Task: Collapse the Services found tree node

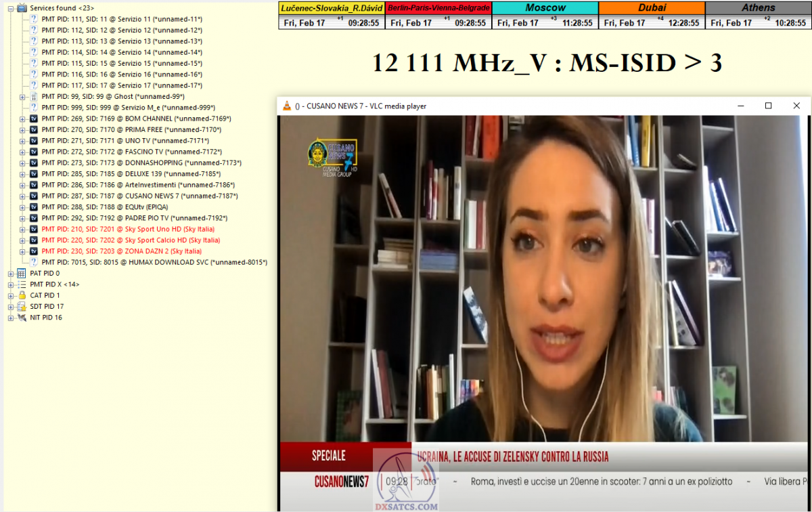Action: click(11, 8)
